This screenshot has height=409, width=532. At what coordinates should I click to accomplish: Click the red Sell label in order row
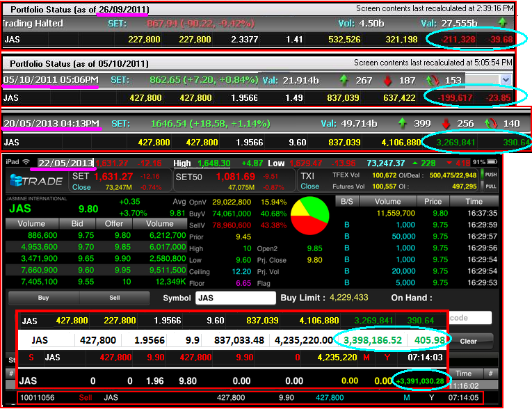click(86, 397)
